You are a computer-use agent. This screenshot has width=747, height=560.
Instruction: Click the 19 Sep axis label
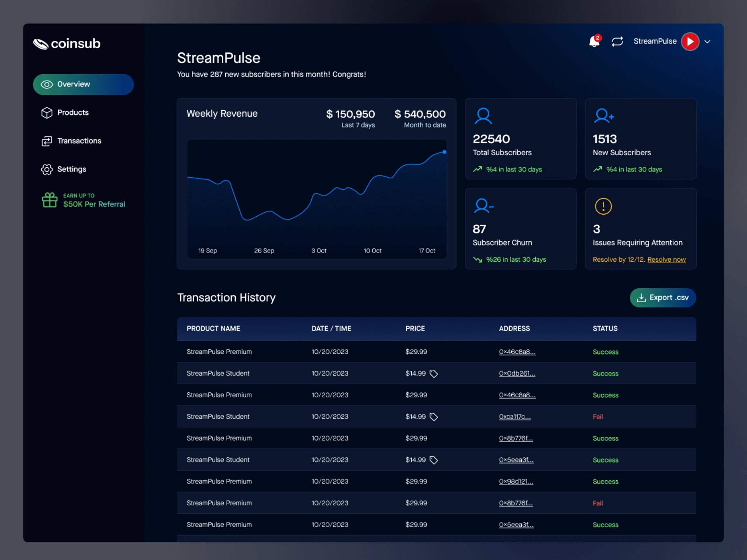[x=207, y=251]
